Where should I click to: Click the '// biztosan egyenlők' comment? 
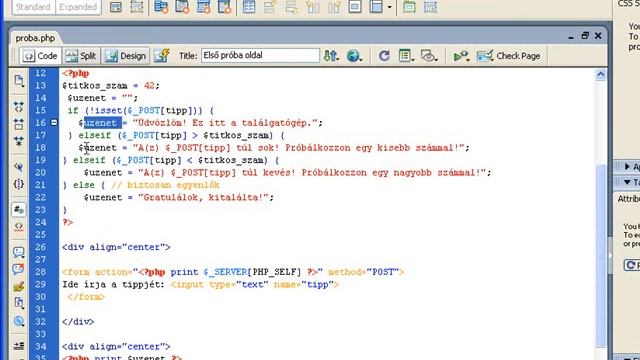(x=165, y=185)
